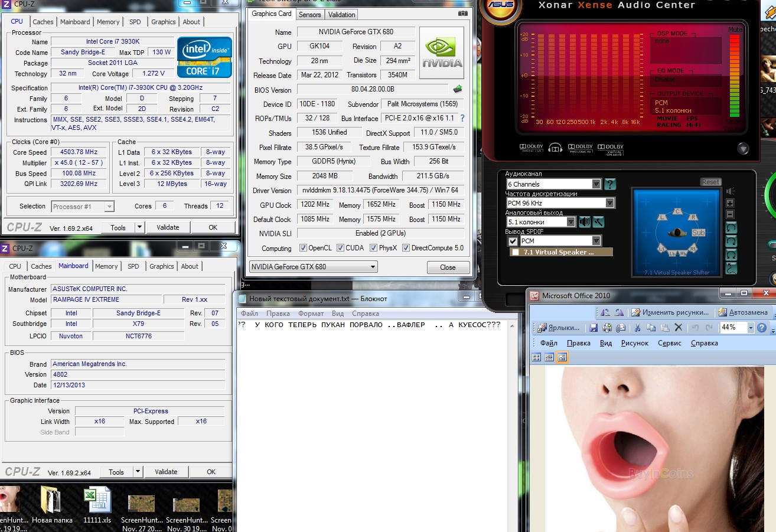
Task: Click GPU-Z camera screenshot icon
Action: (x=462, y=14)
